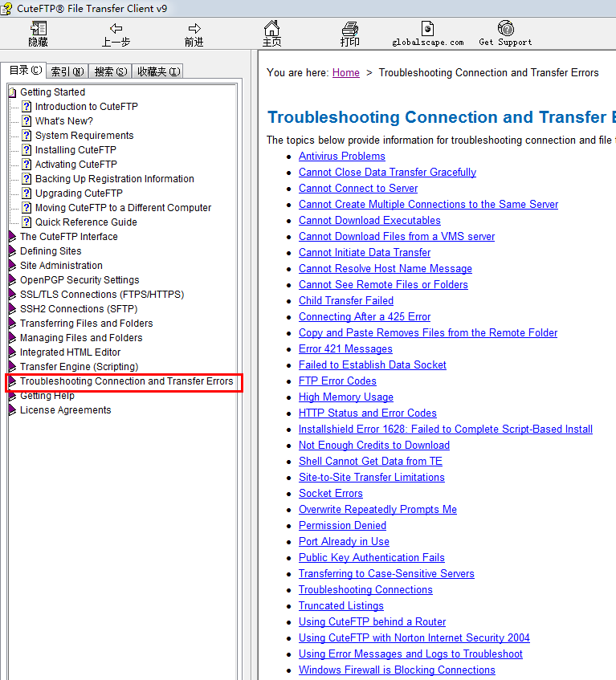616x680 pixels.
Task: Click the help page icon beside Backing Up Registration Information
Action: [x=27, y=179]
